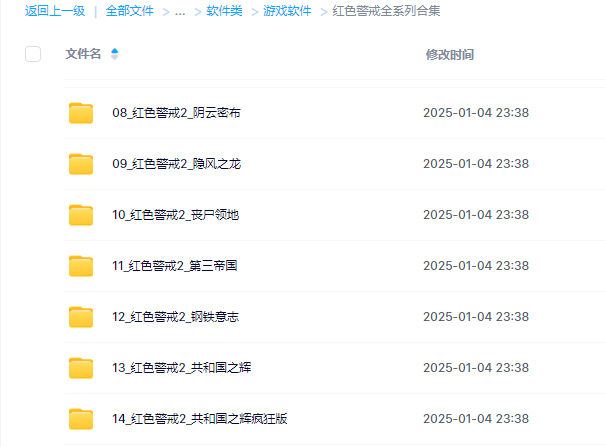Click modified time of 08_红色警戒2_阴云密布 row
This screenshot has width=605, height=447.
[x=476, y=113]
